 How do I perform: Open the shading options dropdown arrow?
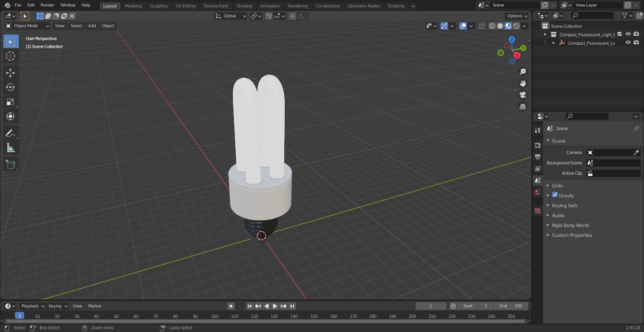pyautogui.click(x=524, y=26)
